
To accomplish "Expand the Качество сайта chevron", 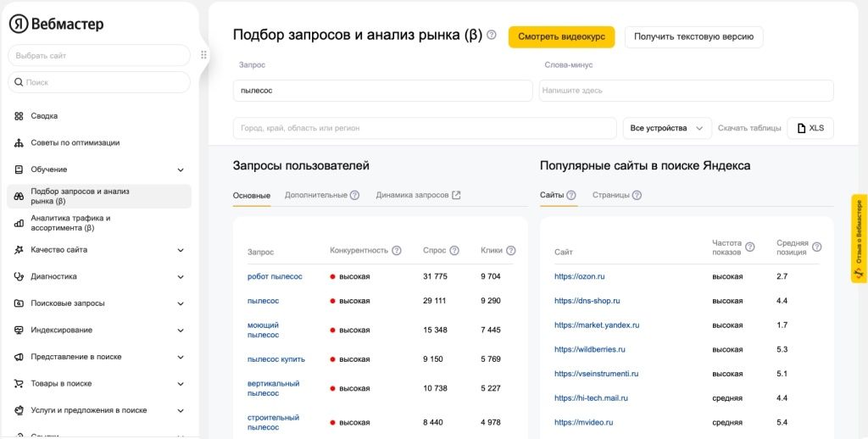I will (x=181, y=250).
